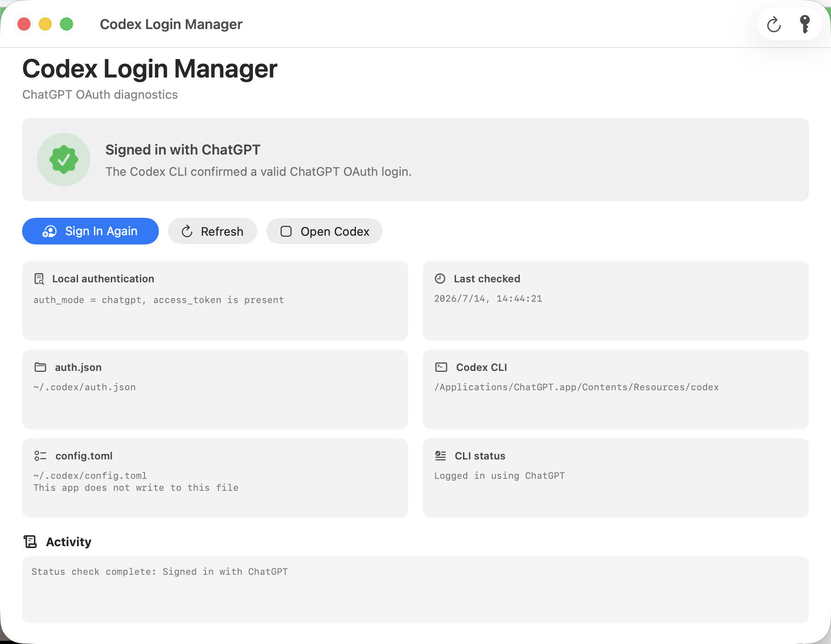Click the Activity scroll icon
Screen dimensions: 831x644
[30, 542]
